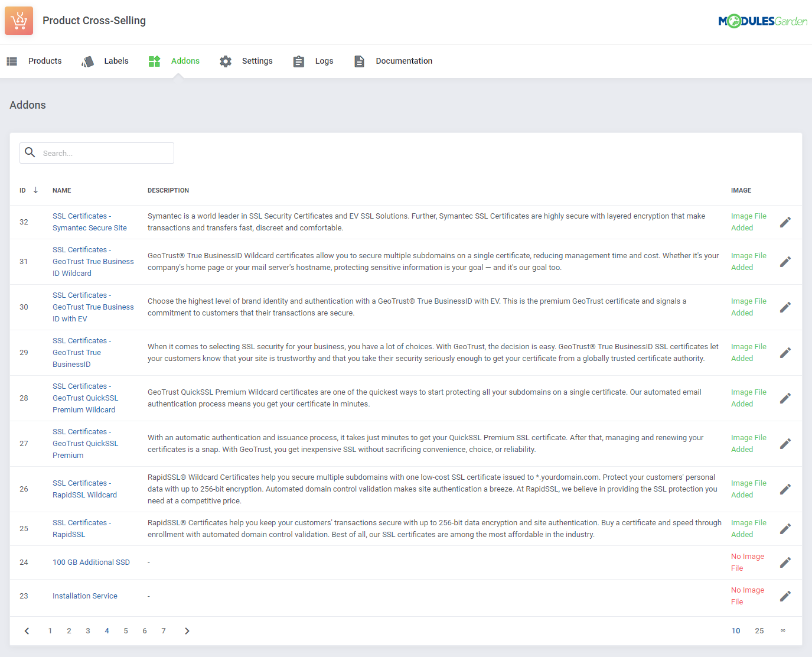812x657 pixels.
Task: Click the Logs clipboard icon
Action: coord(299,61)
